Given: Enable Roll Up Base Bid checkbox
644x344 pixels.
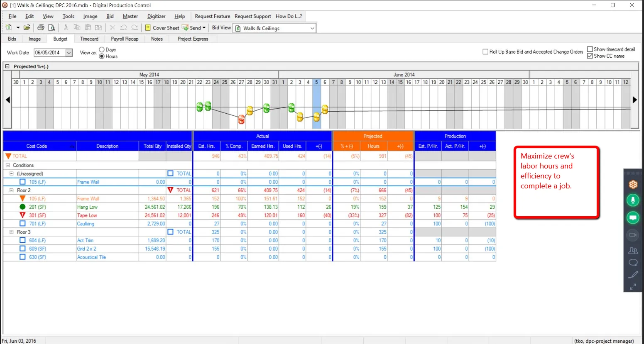Looking at the screenshot, I should [485, 52].
